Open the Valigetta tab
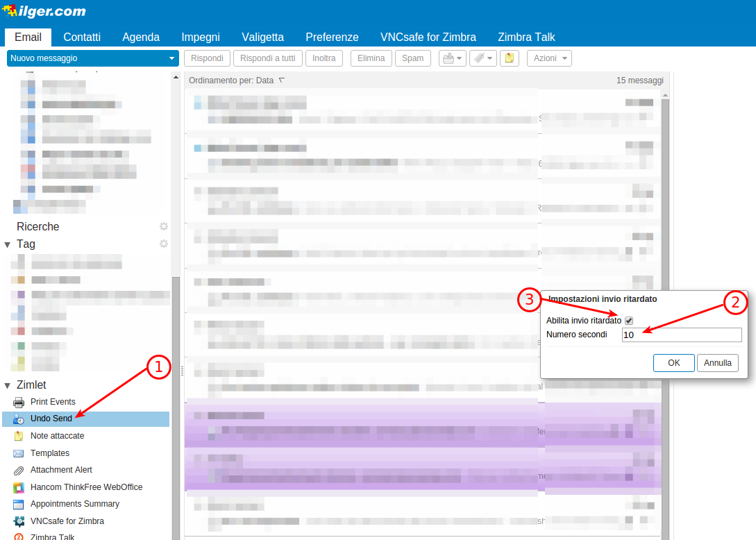 tap(263, 37)
